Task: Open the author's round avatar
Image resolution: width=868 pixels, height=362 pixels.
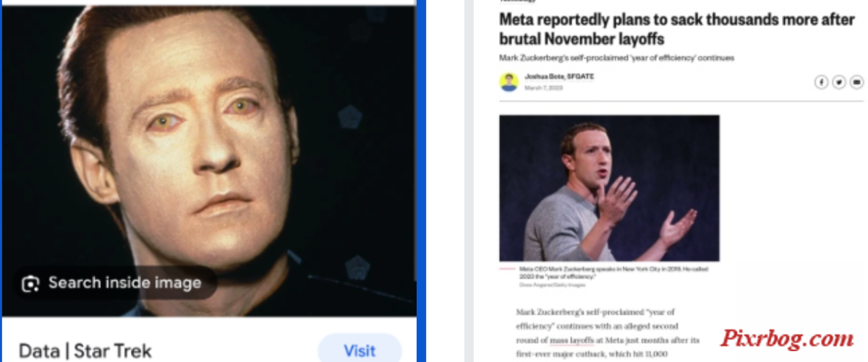Action: pyautogui.click(x=509, y=82)
